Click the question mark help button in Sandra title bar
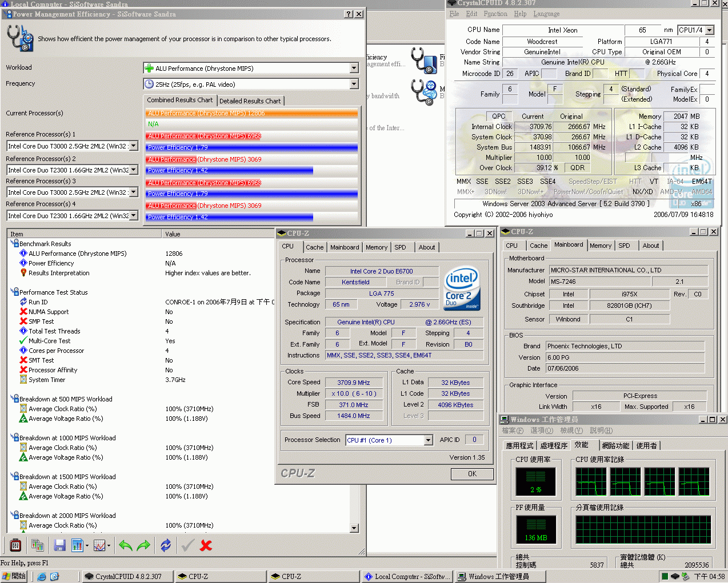Viewport: 728px width, 583px height. click(349, 14)
